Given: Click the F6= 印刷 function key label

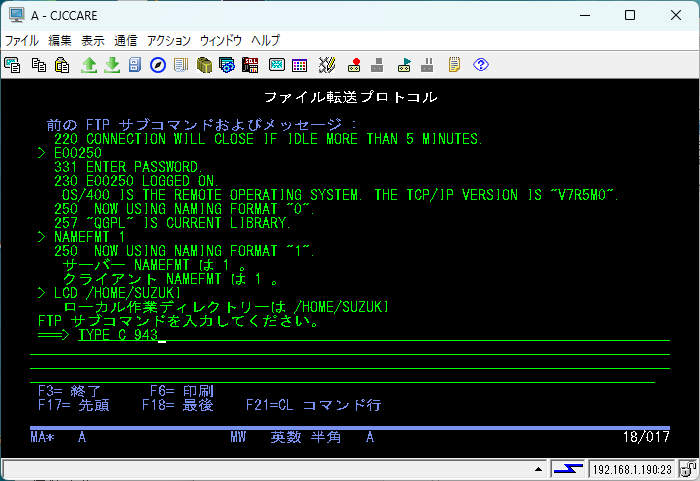Looking at the screenshot, I should tap(182, 391).
